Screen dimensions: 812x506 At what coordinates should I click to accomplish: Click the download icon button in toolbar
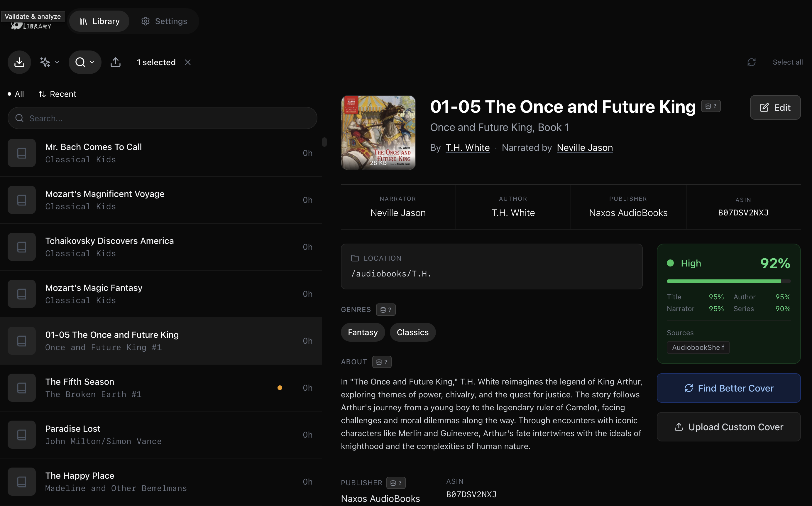(19, 62)
